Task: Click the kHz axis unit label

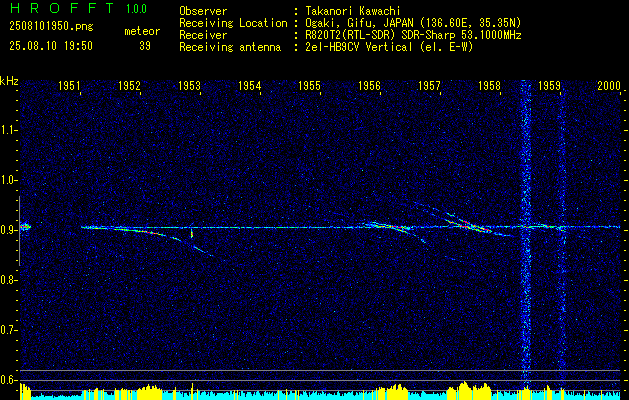Action: [9, 81]
